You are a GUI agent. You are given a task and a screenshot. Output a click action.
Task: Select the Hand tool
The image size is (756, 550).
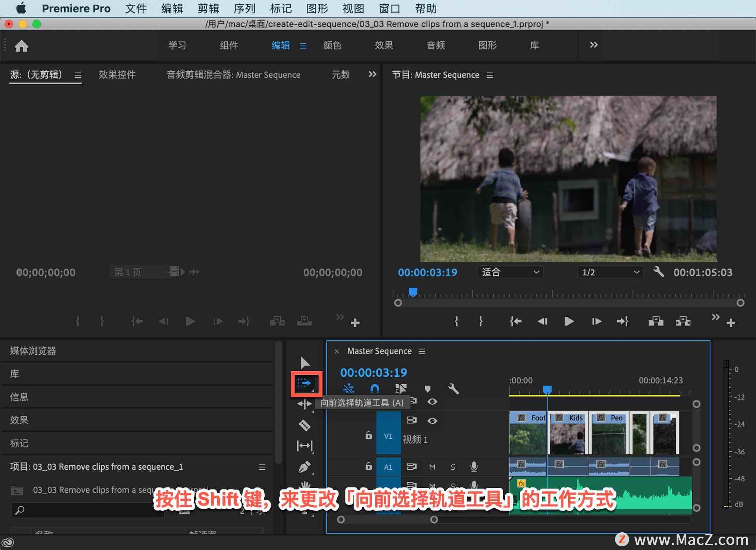point(305,487)
